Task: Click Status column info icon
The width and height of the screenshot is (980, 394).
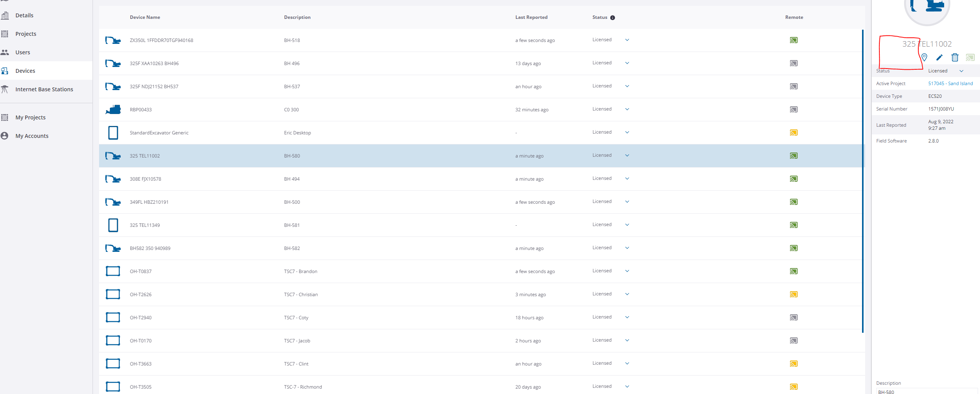Action: [613, 18]
